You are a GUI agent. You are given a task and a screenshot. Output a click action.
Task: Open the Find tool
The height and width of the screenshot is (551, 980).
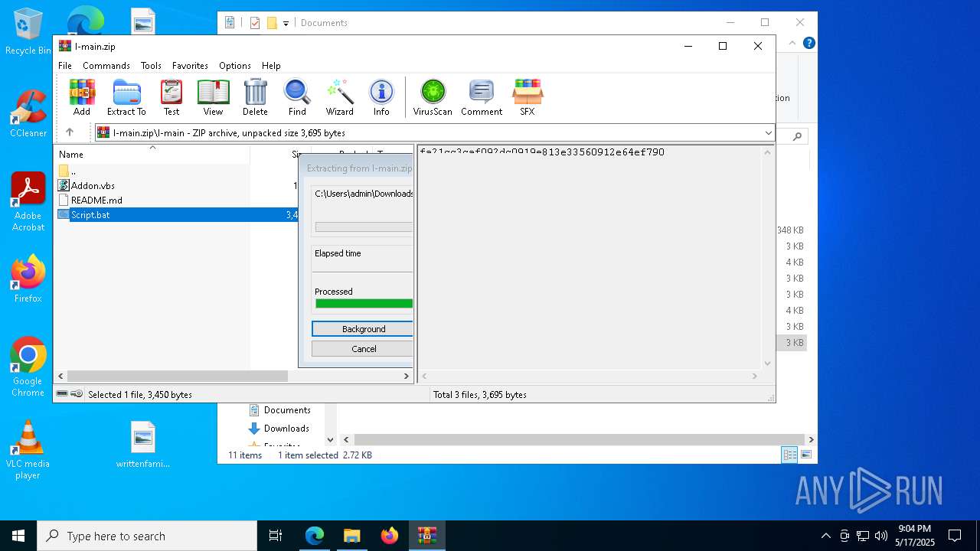pos(297,97)
